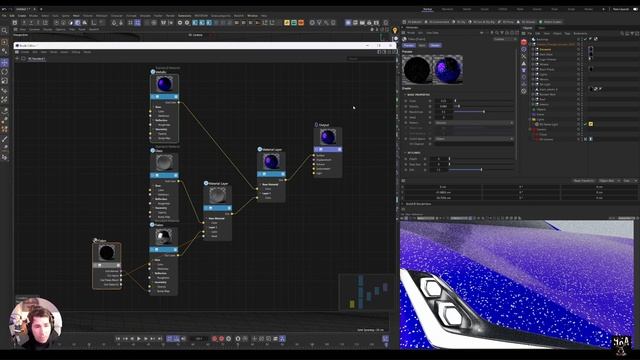The image size is (640, 360).
Task: Click the left icon on Metallic node's blue bar
Action: pyautogui.click(x=157, y=97)
